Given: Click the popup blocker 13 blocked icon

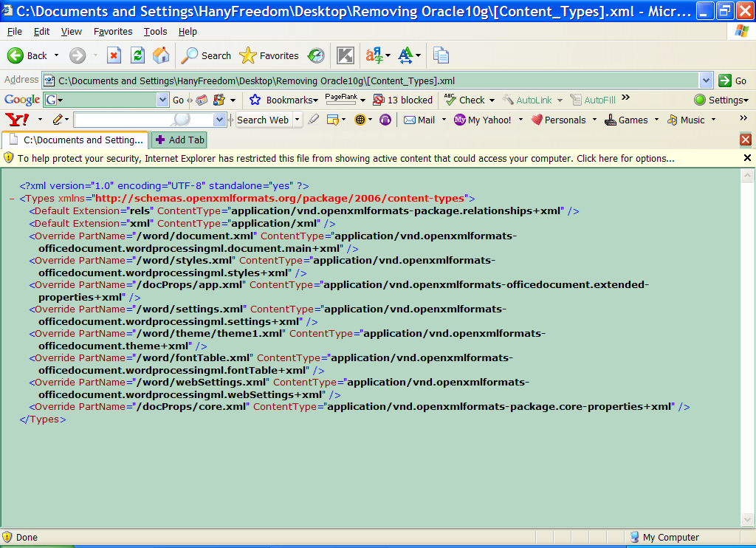Looking at the screenshot, I should point(402,100).
